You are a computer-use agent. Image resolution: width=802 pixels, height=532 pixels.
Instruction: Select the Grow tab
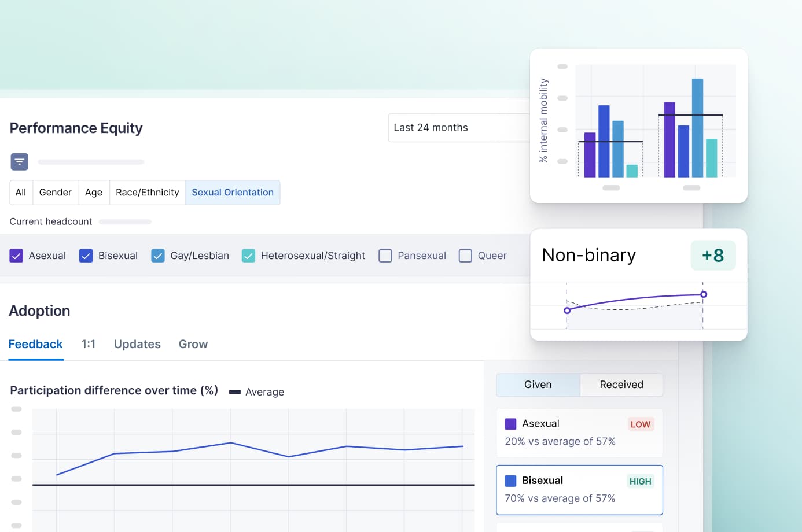tap(193, 344)
